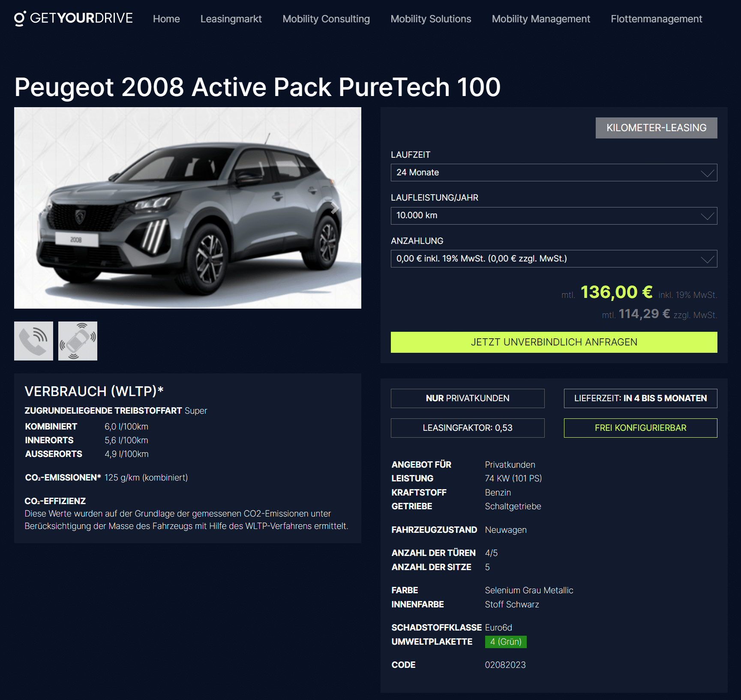The width and height of the screenshot is (741, 700).
Task: Go to Leasingmarkt page
Action: (231, 19)
